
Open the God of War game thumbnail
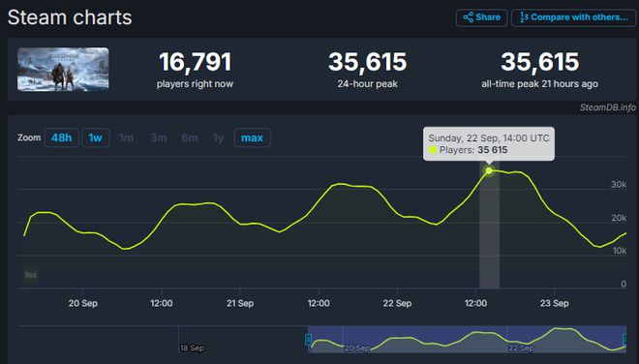click(x=63, y=69)
